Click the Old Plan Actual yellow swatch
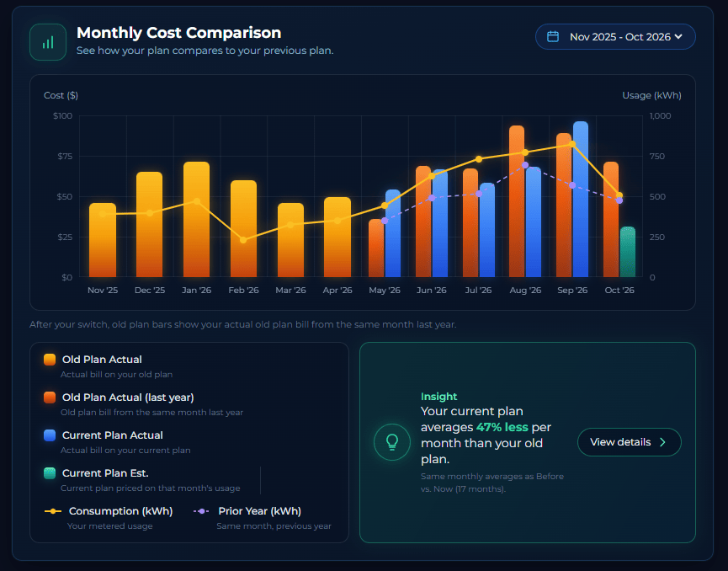Viewport: 728px width, 571px height. click(50, 360)
